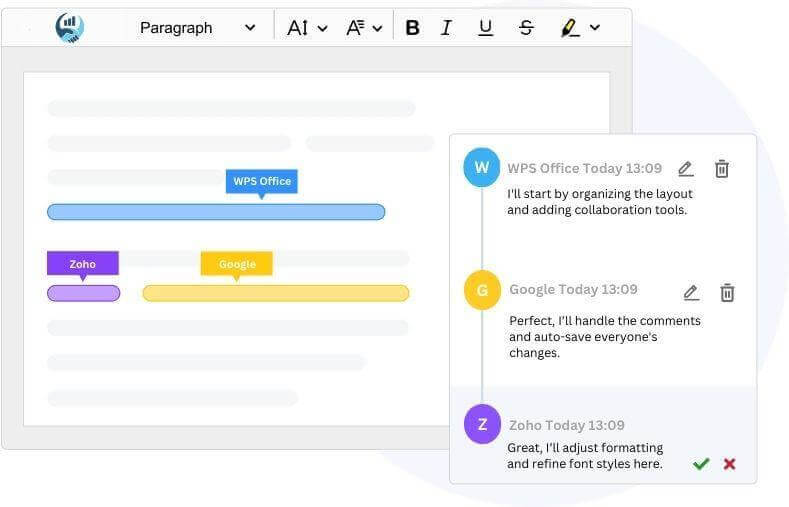Viewport: 789px width, 507px height.
Task: Expand the highlighter color chevron
Action: click(595, 28)
